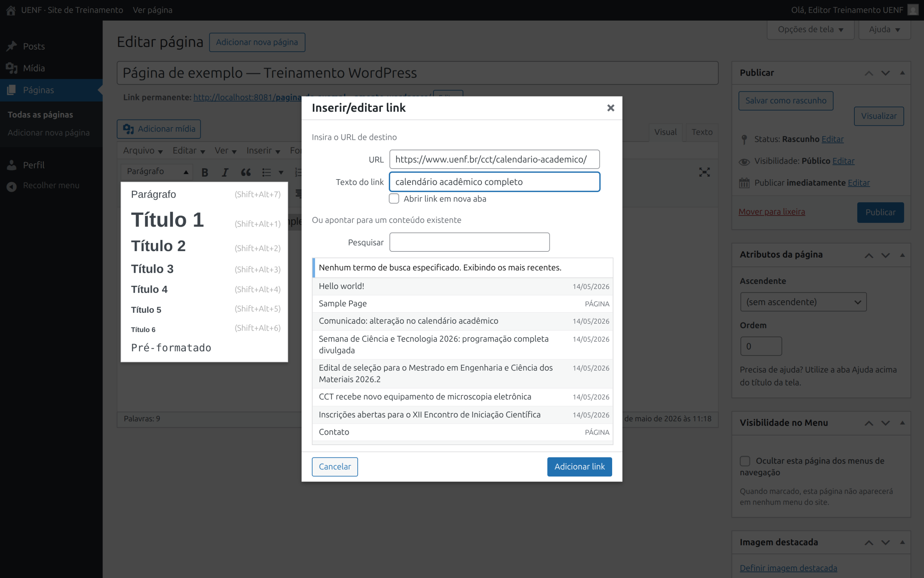This screenshot has width=924, height=578.
Task: Toggle the bulleted list icon
Action: 266,172
